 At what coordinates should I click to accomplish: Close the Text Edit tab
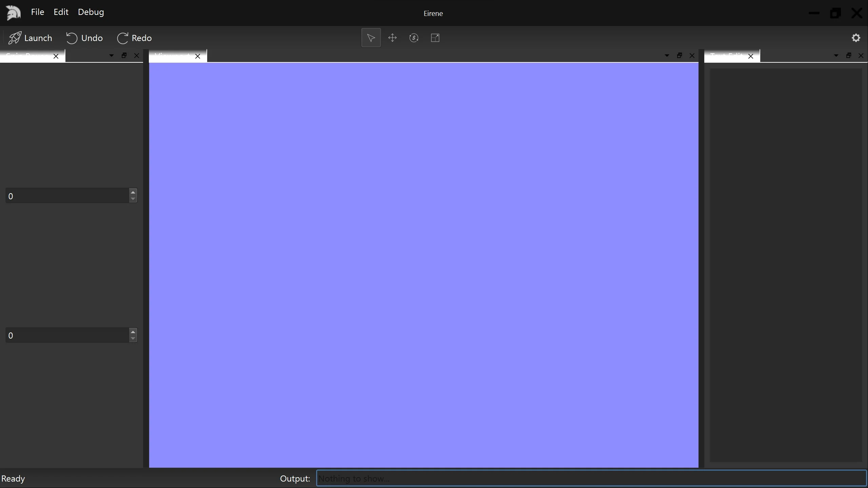click(751, 56)
